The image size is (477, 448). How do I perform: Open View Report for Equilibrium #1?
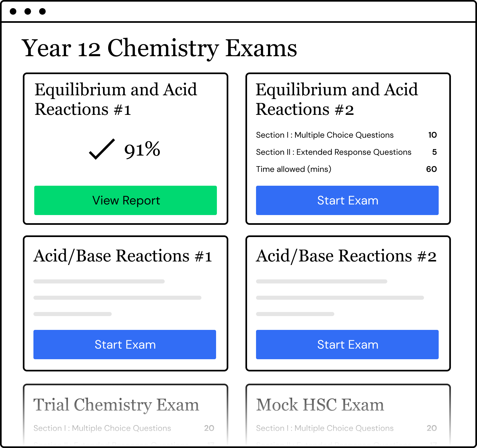click(126, 200)
